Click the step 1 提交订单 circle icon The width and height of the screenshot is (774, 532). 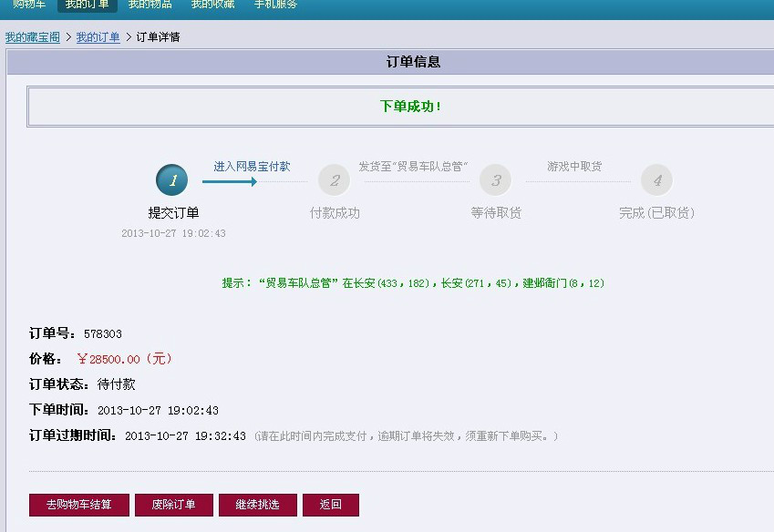172,180
